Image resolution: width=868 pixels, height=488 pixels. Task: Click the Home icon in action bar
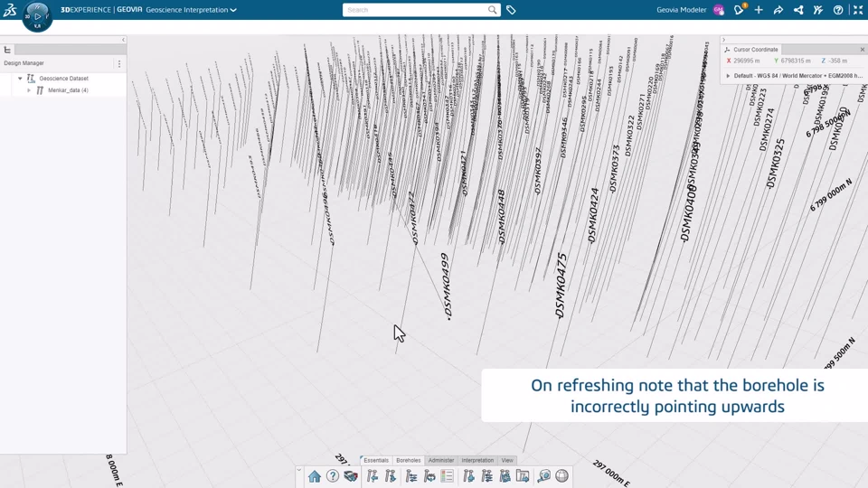pyautogui.click(x=315, y=476)
